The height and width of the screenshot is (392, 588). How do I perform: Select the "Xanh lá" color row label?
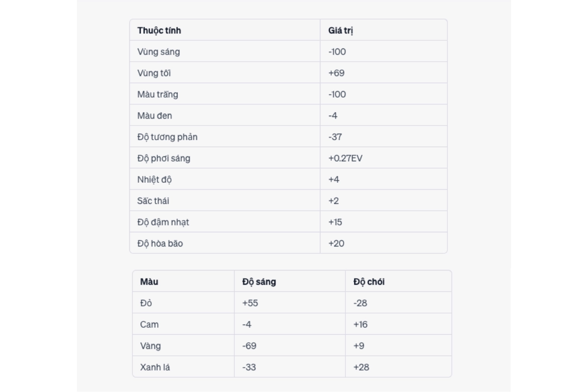click(x=155, y=367)
